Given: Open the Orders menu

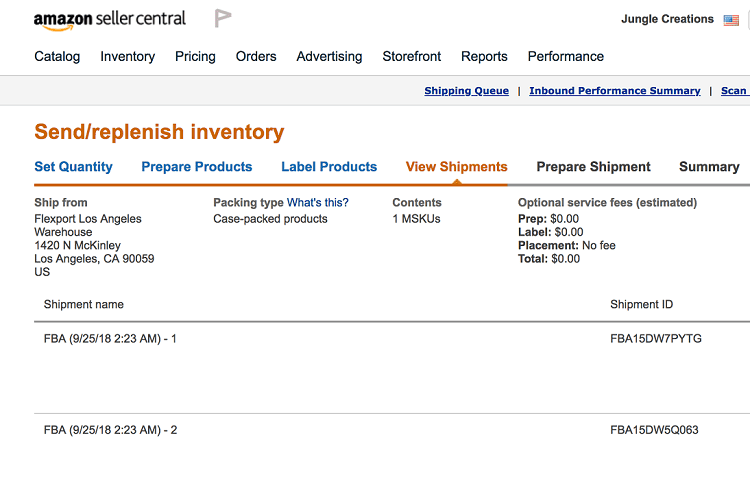Looking at the screenshot, I should [x=256, y=56].
